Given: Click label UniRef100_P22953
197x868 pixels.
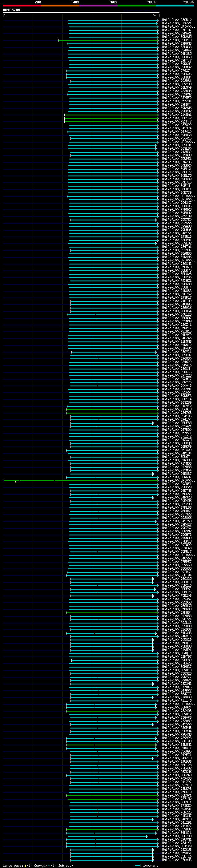Looking at the screenshot, I should [176, 603].
